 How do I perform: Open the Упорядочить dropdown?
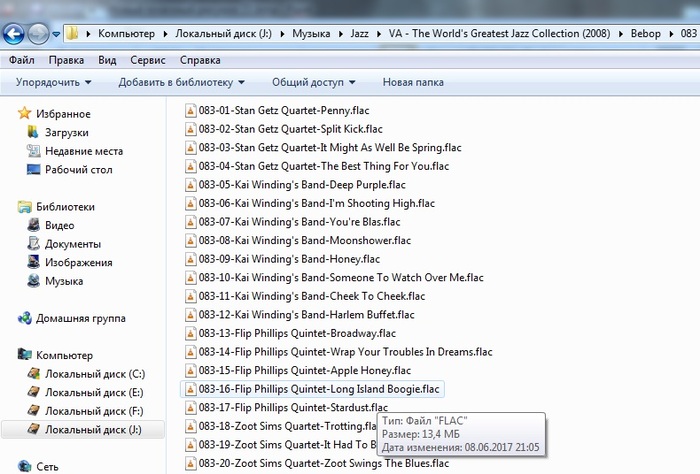click(x=53, y=82)
